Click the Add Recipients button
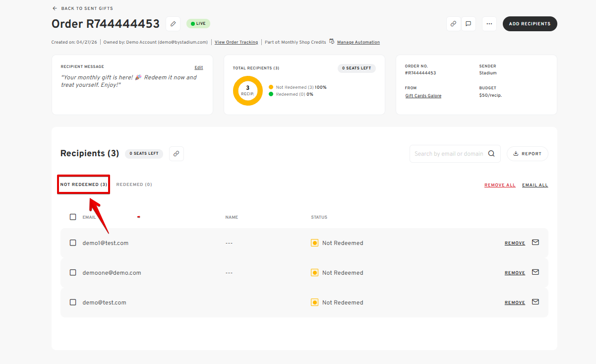The height and width of the screenshot is (364, 596). tap(530, 24)
